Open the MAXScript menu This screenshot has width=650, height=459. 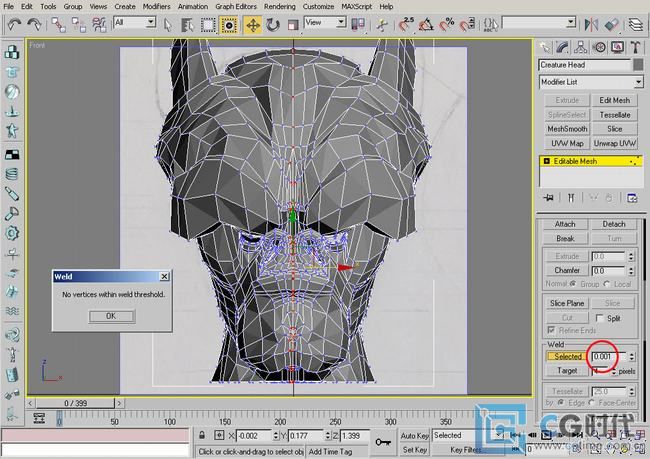pos(357,6)
